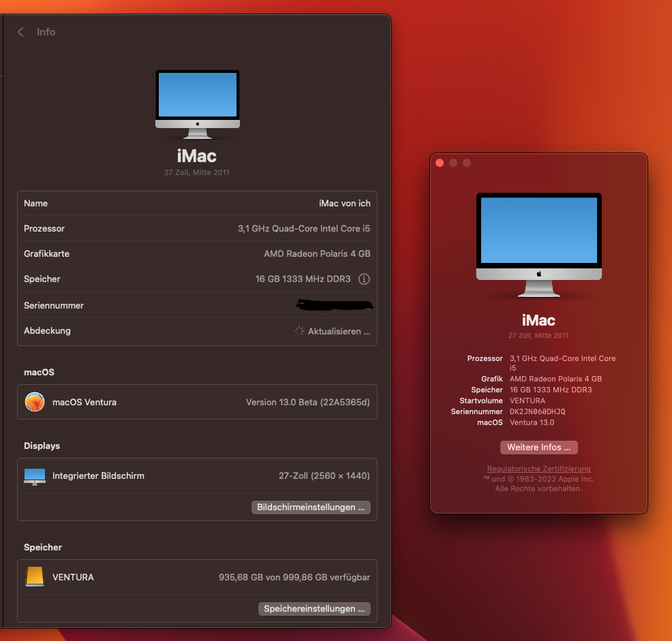
Task: Click '27-Zoll (2560 × 1440)' display value
Action: [x=324, y=476]
